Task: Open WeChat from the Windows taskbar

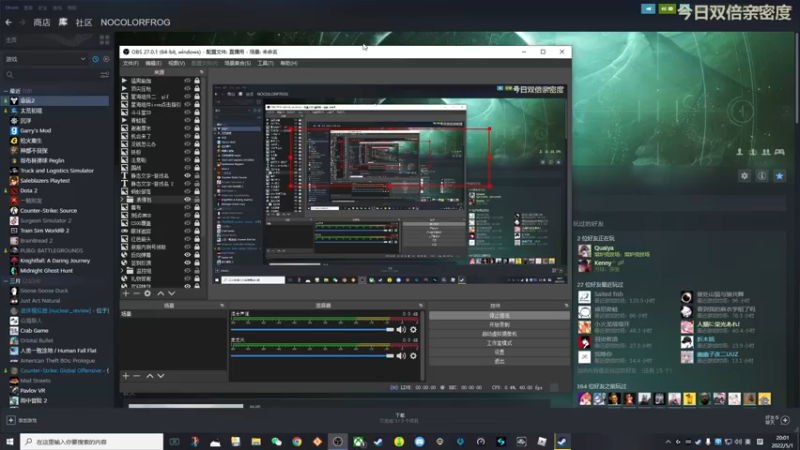Action: click(x=277, y=442)
